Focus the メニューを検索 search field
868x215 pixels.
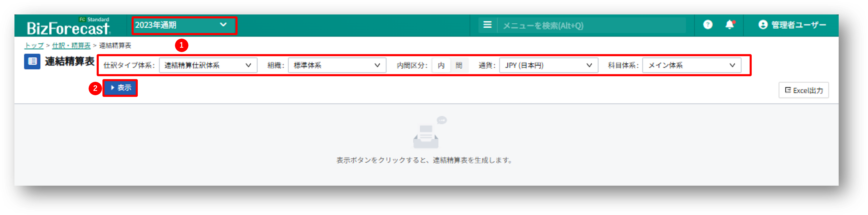click(x=591, y=26)
